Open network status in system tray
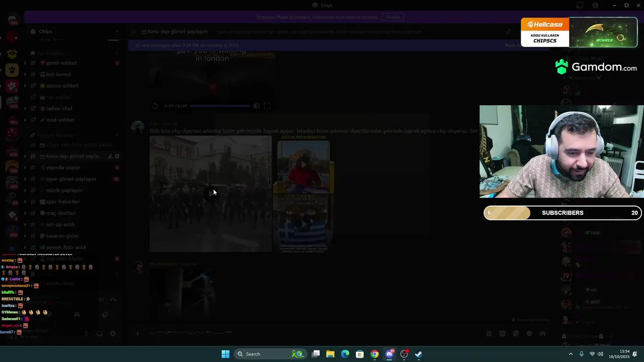 click(592, 354)
